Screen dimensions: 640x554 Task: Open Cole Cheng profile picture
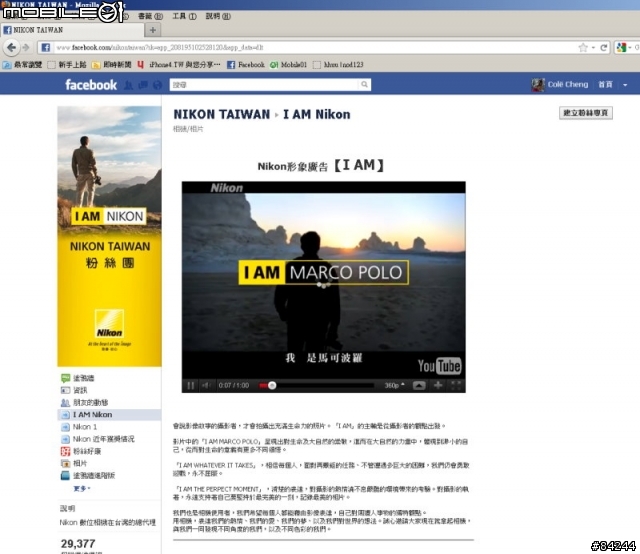coord(538,85)
